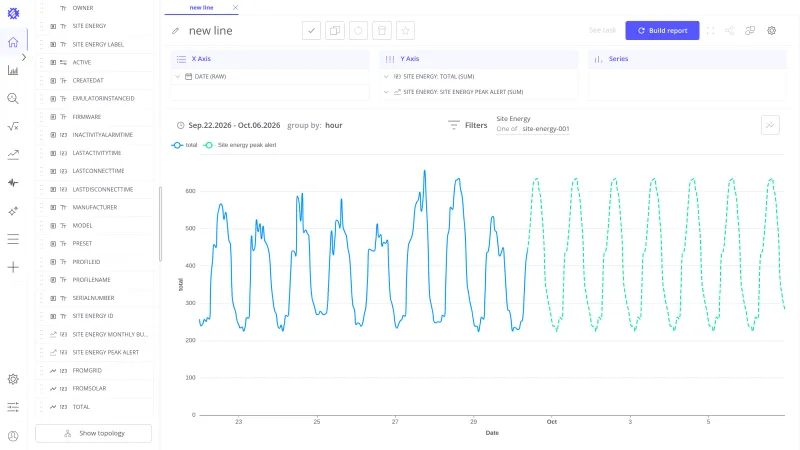Select the new line tab

[202, 8]
